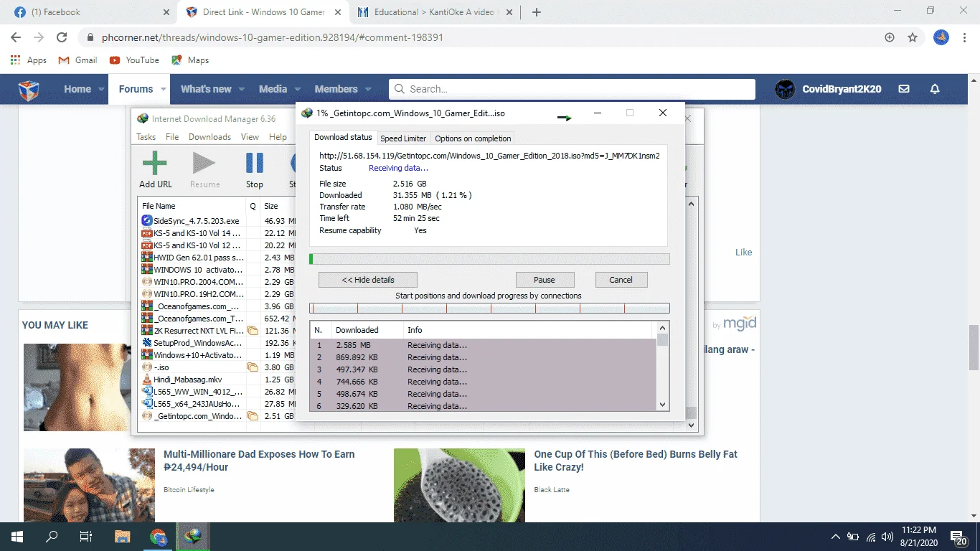Click the Hide details button
The image size is (980, 551).
[x=368, y=280]
